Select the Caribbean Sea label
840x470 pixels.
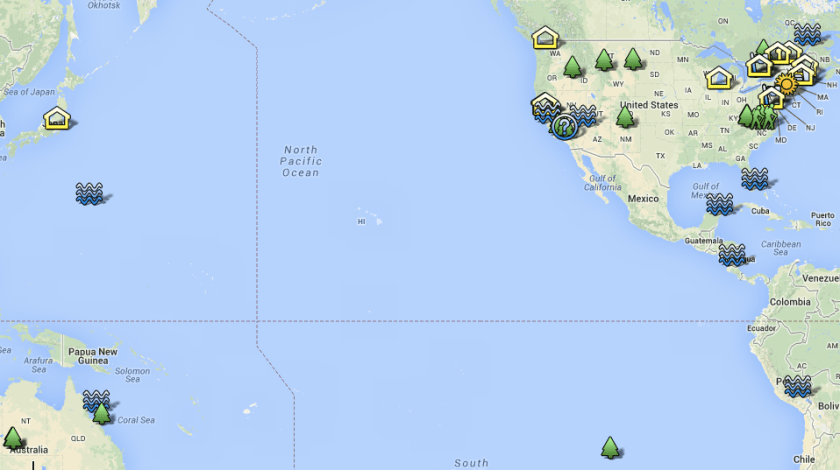[x=781, y=248]
